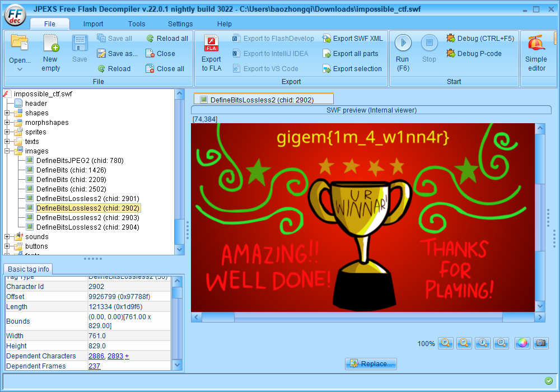Open the Simple editor
This screenshot has height=392, width=560.
536,43
